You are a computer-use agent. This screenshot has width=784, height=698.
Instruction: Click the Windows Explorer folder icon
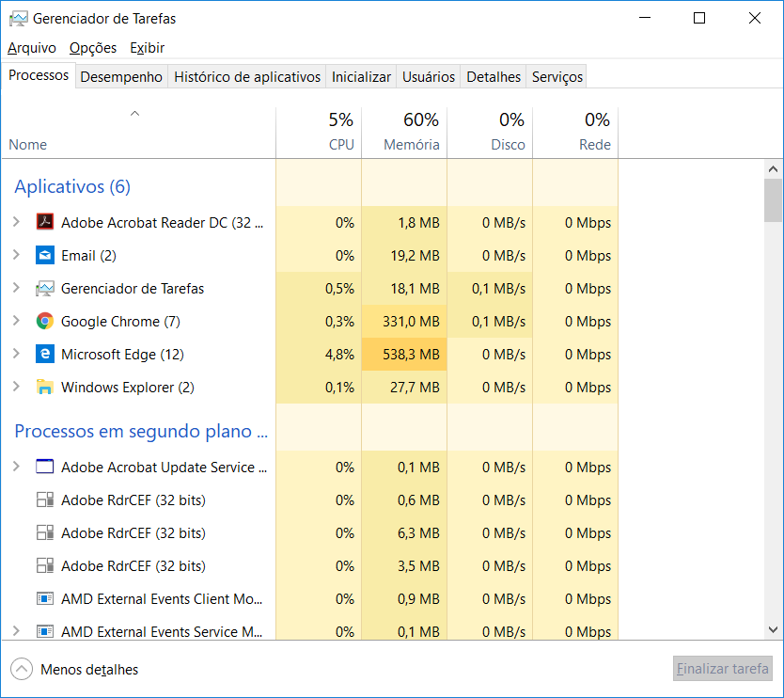(45, 387)
